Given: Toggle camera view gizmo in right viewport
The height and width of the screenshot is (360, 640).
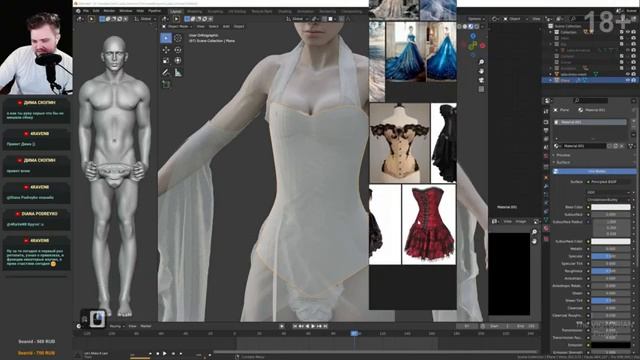Looking at the screenshot, I should [482, 80].
